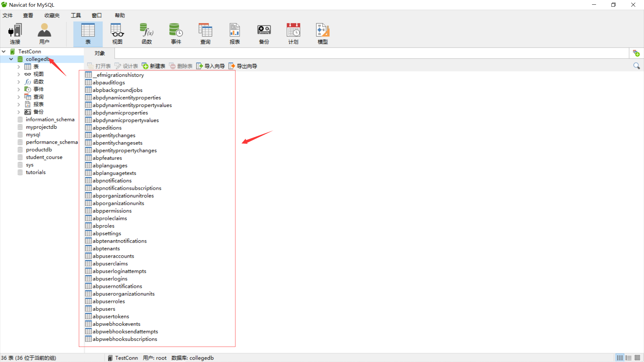The image size is (644, 362).
Task: Click the Connection (连接) toolbar icon
Action: point(15,34)
